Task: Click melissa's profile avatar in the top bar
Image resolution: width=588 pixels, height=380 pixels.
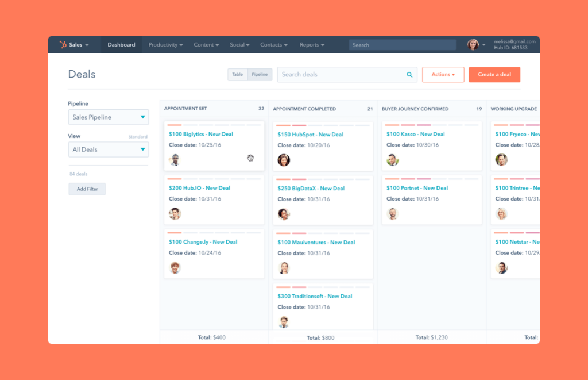Action: 474,44
